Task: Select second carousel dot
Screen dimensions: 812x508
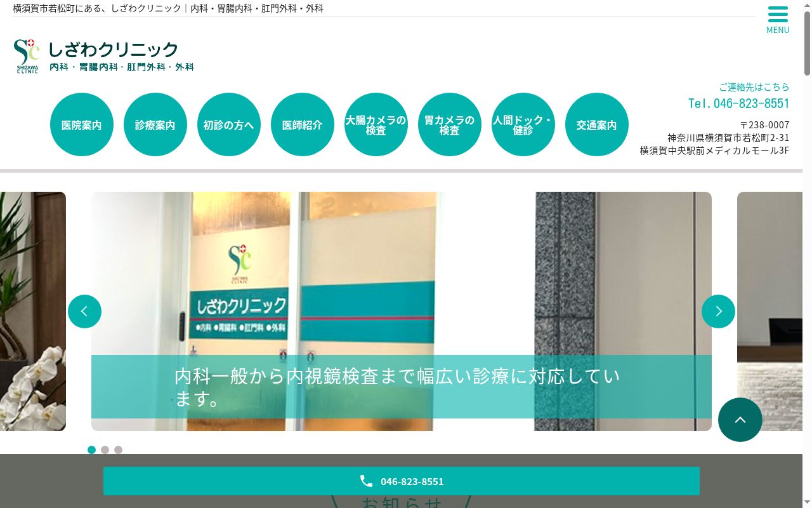Action: (105, 450)
